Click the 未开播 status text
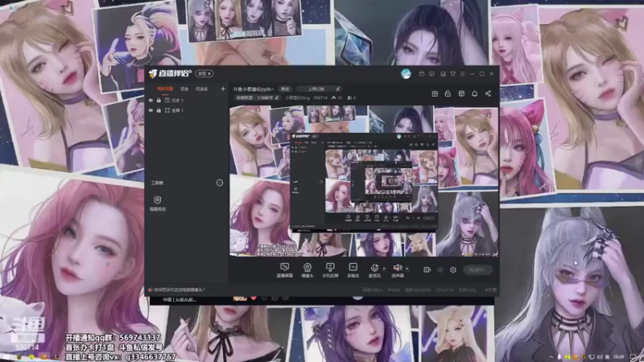The height and width of the screenshot is (362, 644). tap(490, 290)
